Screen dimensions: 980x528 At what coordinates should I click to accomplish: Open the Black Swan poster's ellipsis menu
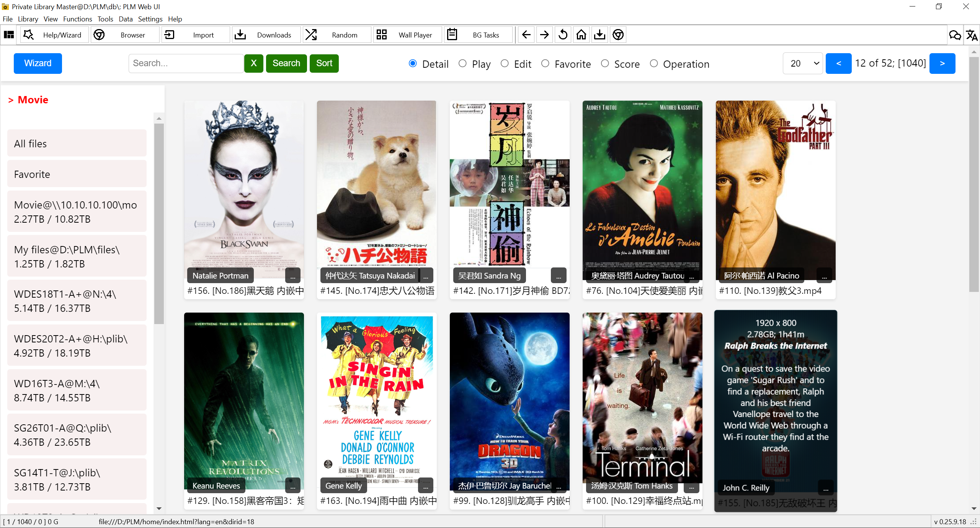coord(293,276)
